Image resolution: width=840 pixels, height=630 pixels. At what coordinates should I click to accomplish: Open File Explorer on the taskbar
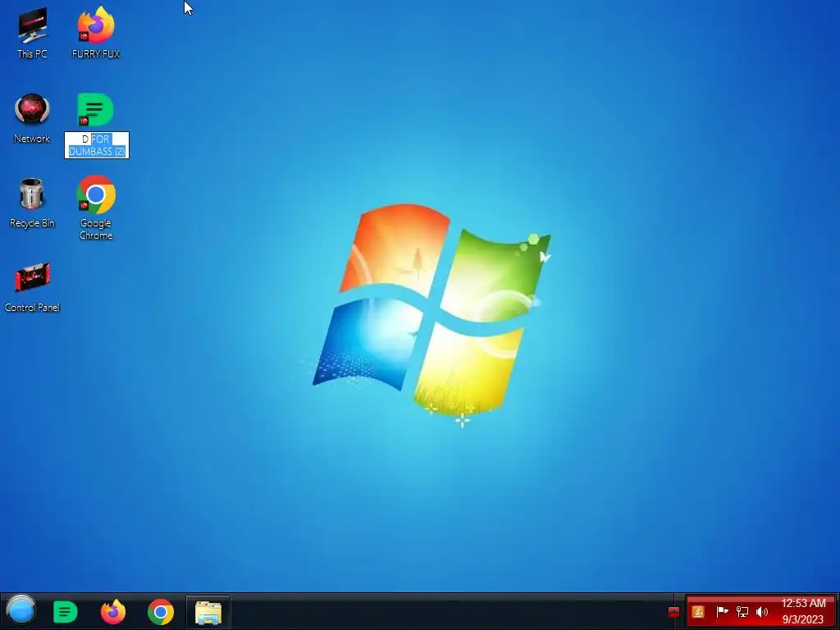pos(208,612)
